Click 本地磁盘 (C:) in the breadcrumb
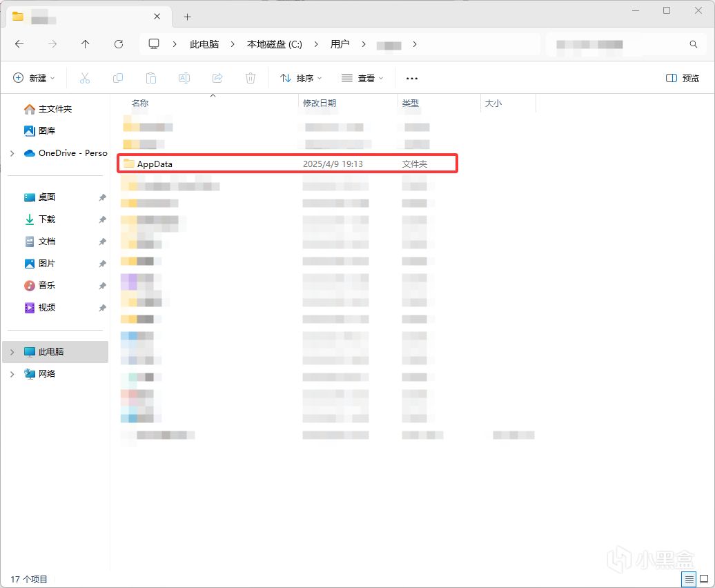The height and width of the screenshot is (588, 715). 275,44
